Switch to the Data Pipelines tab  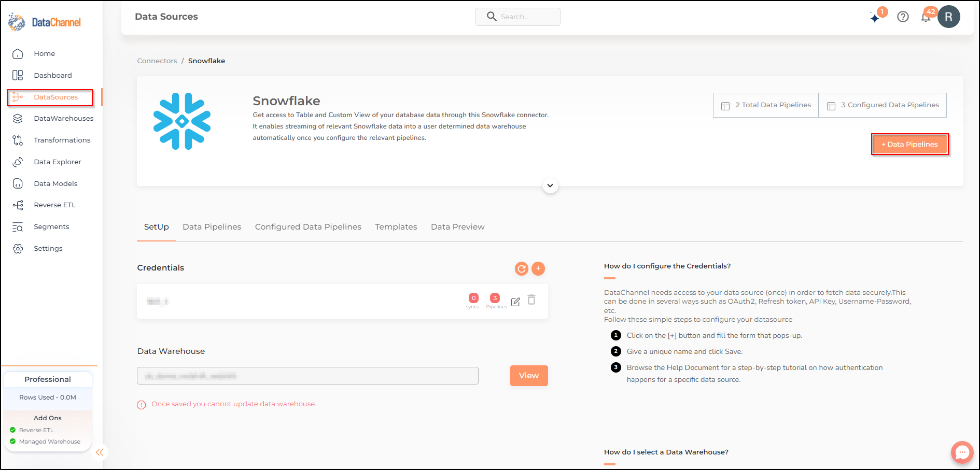click(212, 227)
